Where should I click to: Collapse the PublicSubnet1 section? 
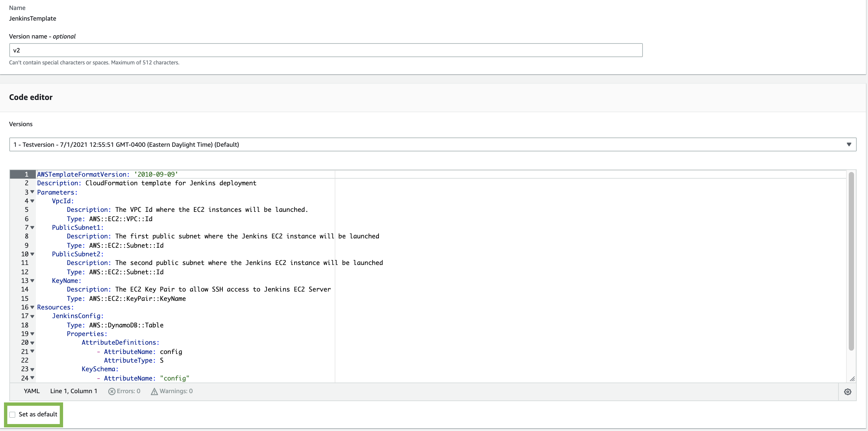click(x=32, y=227)
